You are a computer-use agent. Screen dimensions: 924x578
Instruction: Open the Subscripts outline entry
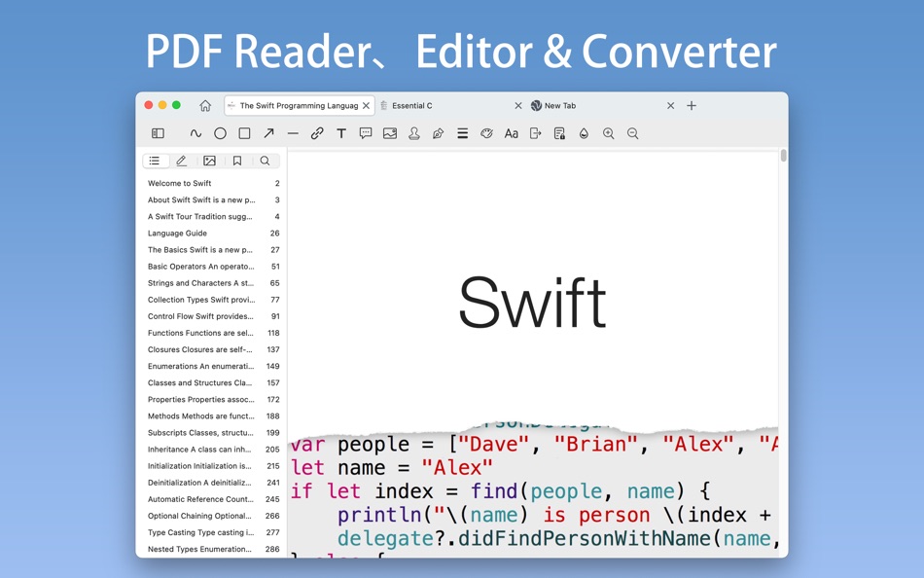213,432
